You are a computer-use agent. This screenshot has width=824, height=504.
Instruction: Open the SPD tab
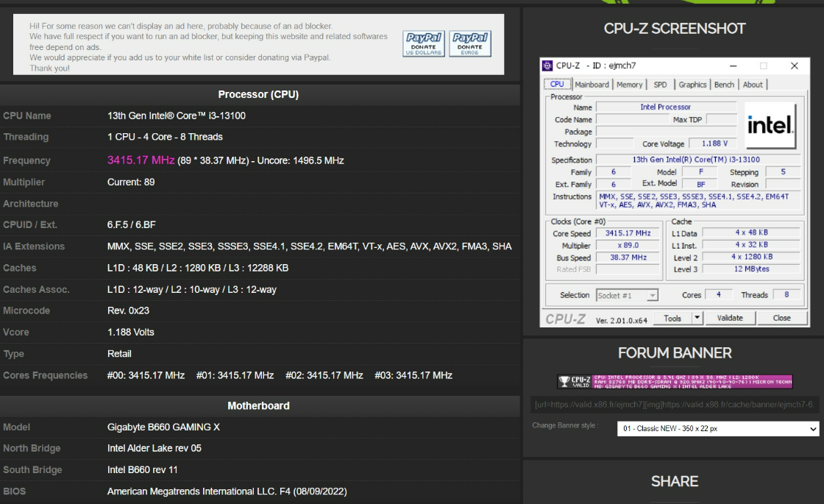660,85
